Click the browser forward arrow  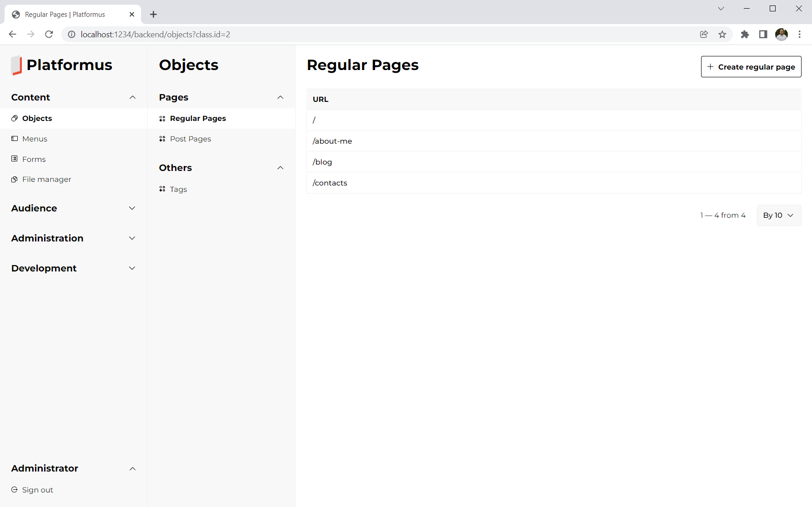click(x=30, y=34)
